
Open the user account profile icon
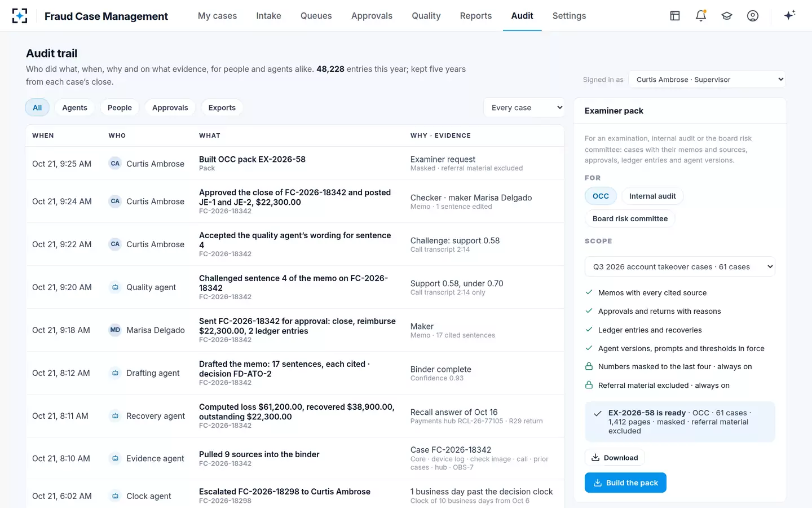pos(753,16)
